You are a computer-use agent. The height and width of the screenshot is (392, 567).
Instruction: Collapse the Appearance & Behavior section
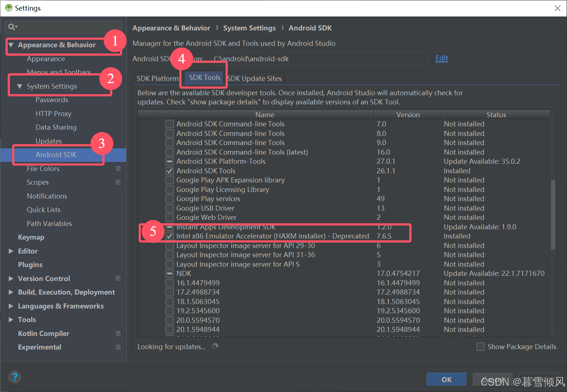[x=11, y=45]
